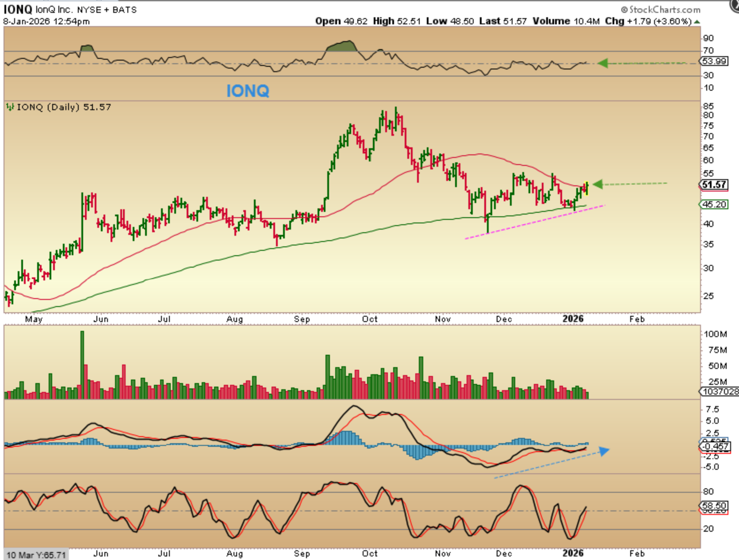Click the -0.457 MACD value tag
Viewport: 739px width, 560px height.
pos(715,447)
